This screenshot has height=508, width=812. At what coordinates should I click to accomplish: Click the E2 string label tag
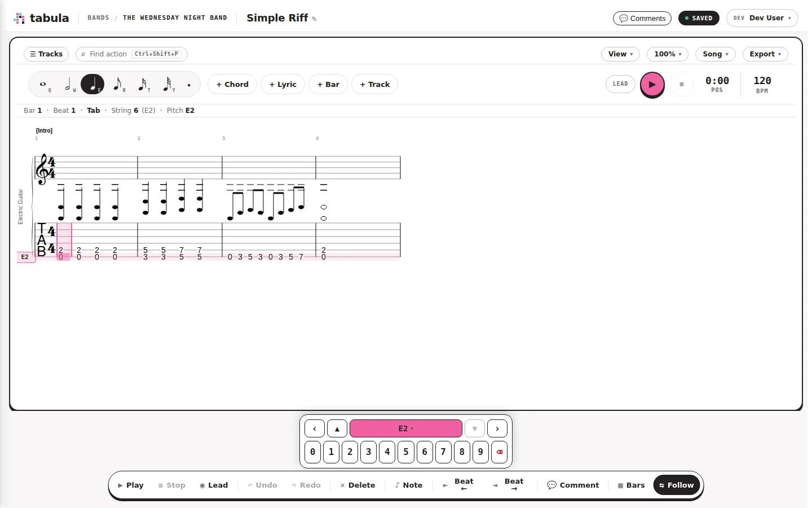(x=26, y=257)
